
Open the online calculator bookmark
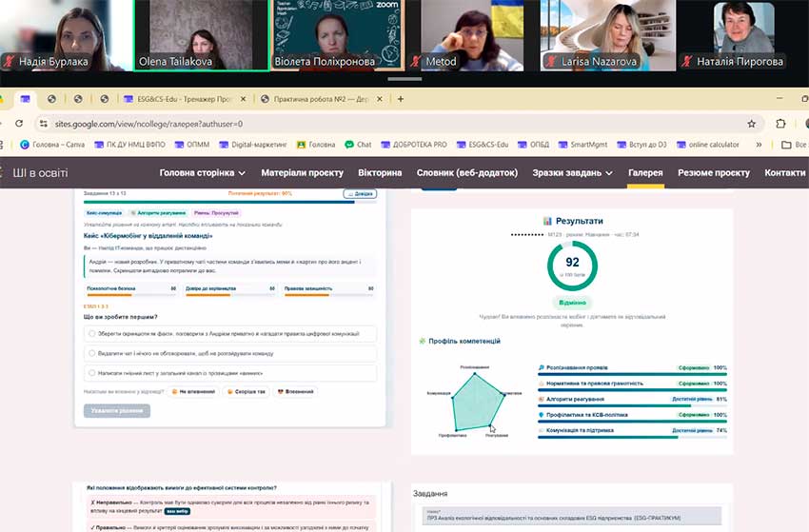click(x=707, y=145)
